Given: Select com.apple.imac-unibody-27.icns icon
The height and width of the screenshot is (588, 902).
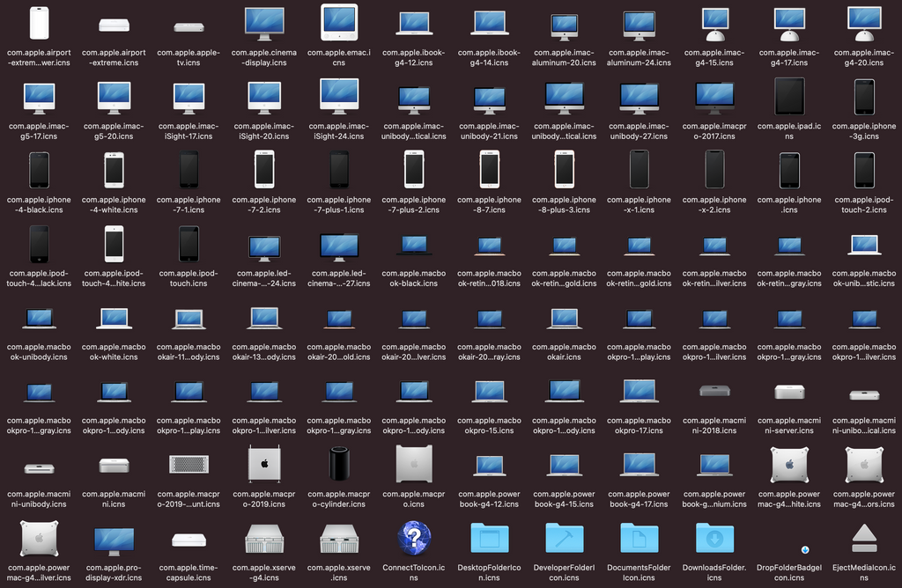Looking at the screenshot, I should point(640,98).
